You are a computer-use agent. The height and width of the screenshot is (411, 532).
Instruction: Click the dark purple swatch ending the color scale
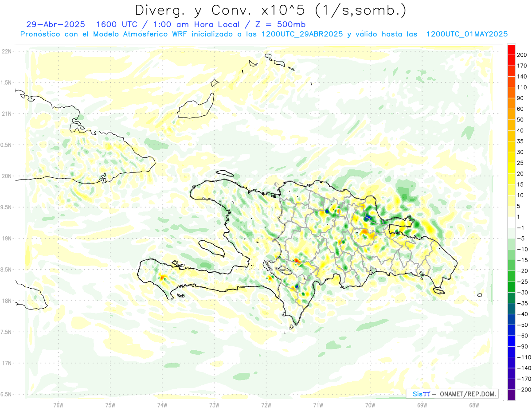(511, 395)
